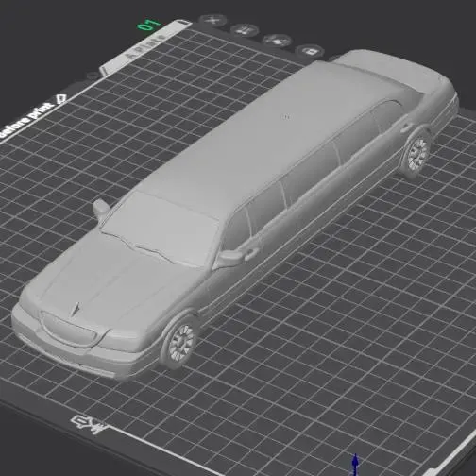Viewport: 476px width, 476px height.
Task: Click the green 01 plate number
Action: (x=149, y=25)
